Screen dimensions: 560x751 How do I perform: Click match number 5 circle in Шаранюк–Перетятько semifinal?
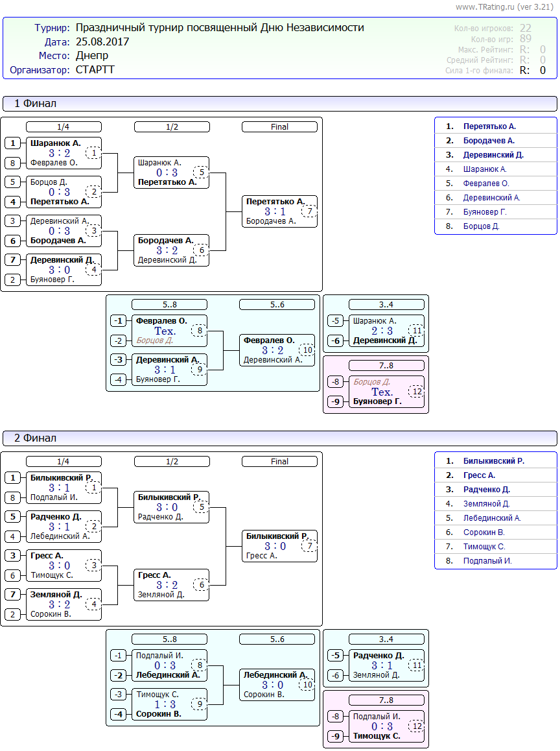202,173
